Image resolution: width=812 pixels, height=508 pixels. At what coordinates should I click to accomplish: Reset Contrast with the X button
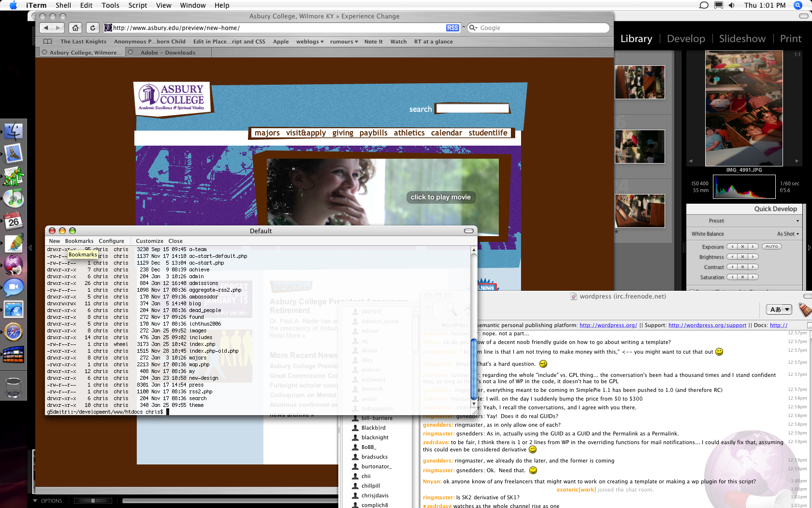pyautogui.click(x=743, y=267)
